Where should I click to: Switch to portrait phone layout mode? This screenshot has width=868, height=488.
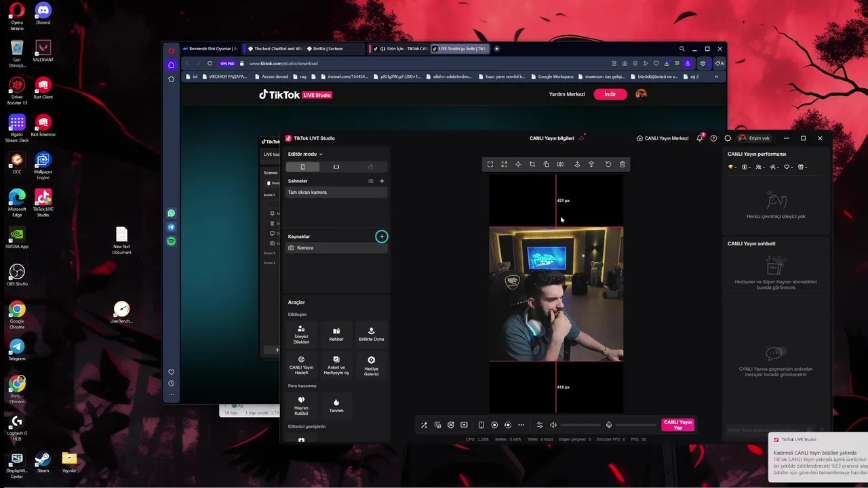[302, 167]
